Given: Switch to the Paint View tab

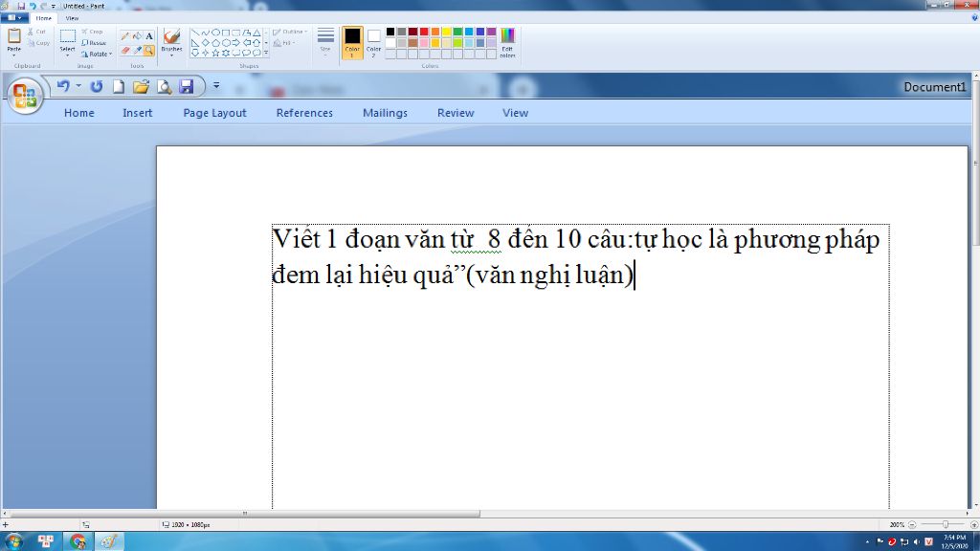Looking at the screenshot, I should [x=72, y=18].
